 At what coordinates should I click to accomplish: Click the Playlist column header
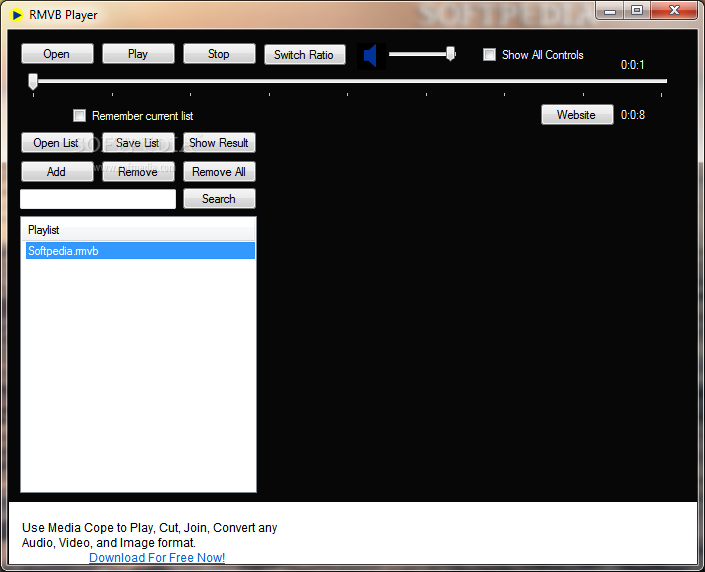coord(138,230)
